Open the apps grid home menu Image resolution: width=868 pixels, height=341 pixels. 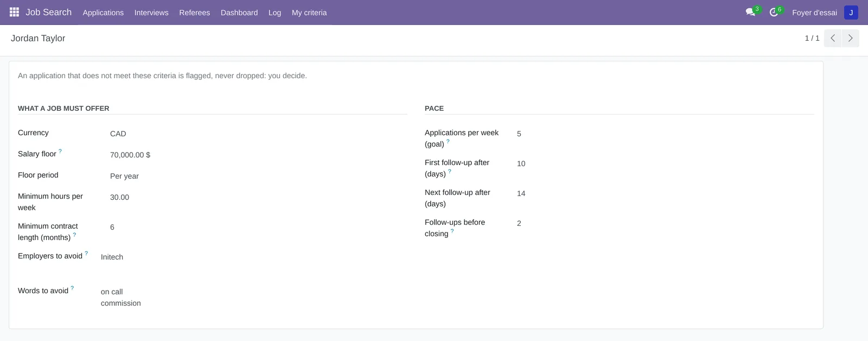click(x=15, y=12)
